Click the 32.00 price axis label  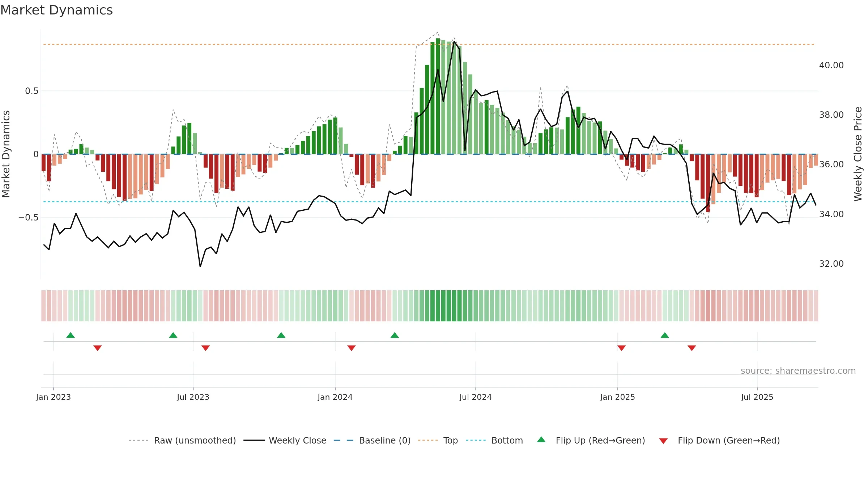[831, 264]
